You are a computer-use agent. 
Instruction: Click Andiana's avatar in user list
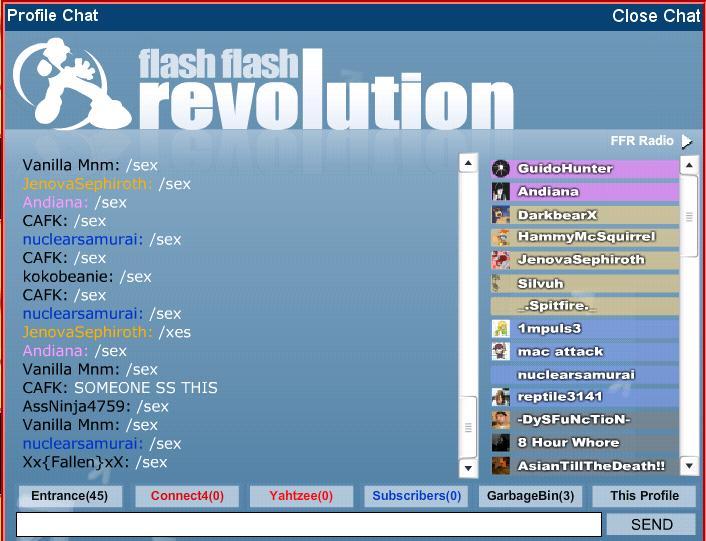tap(501, 192)
